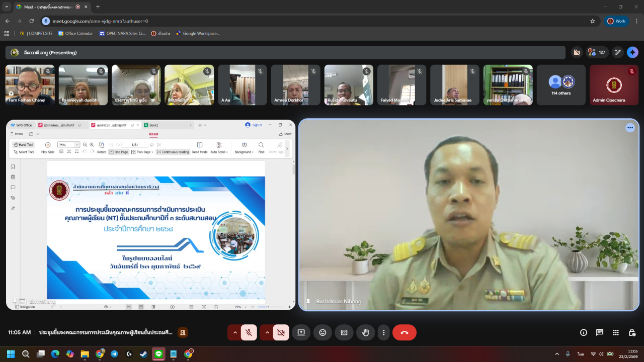The height and width of the screenshot is (362, 644).
Task: Open the 114 others participants tile
Action: 561,85
